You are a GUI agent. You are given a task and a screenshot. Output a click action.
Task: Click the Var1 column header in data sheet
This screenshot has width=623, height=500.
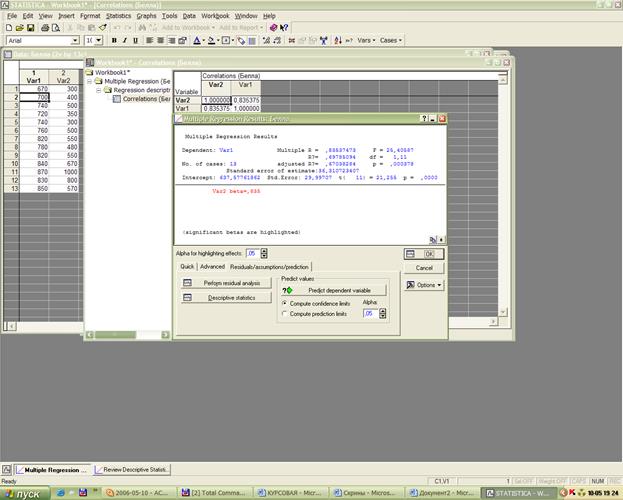tap(34, 77)
